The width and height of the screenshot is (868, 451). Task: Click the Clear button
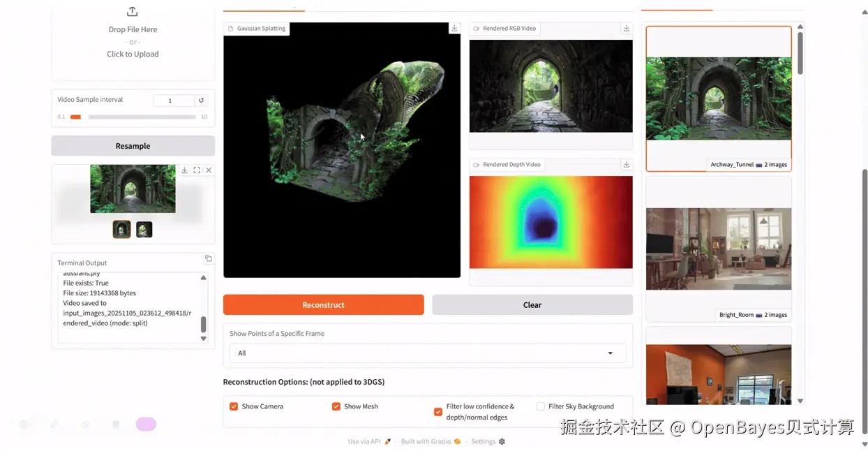pyautogui.click(x=532, y=304)
